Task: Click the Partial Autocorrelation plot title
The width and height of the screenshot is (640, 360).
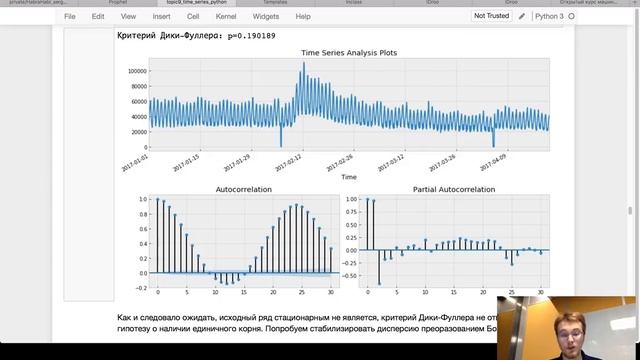Action: pos(454,189)
